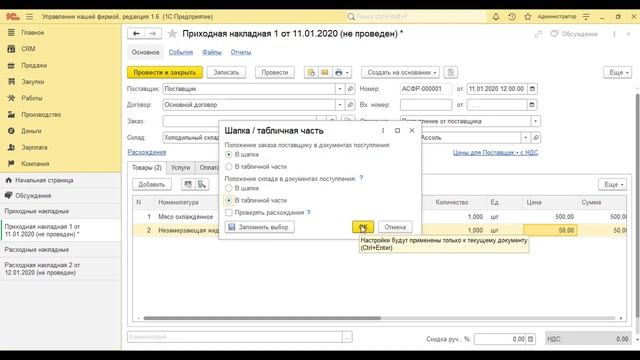
Task: Switch to the Отчеты tab
Action: coord(241,52)
